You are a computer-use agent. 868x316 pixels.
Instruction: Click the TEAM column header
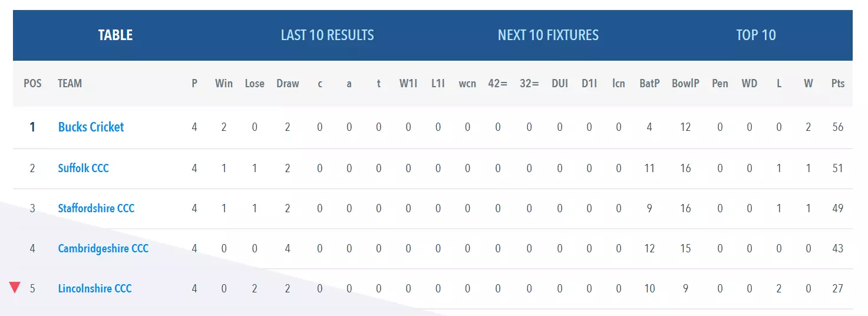click(70, 83)
